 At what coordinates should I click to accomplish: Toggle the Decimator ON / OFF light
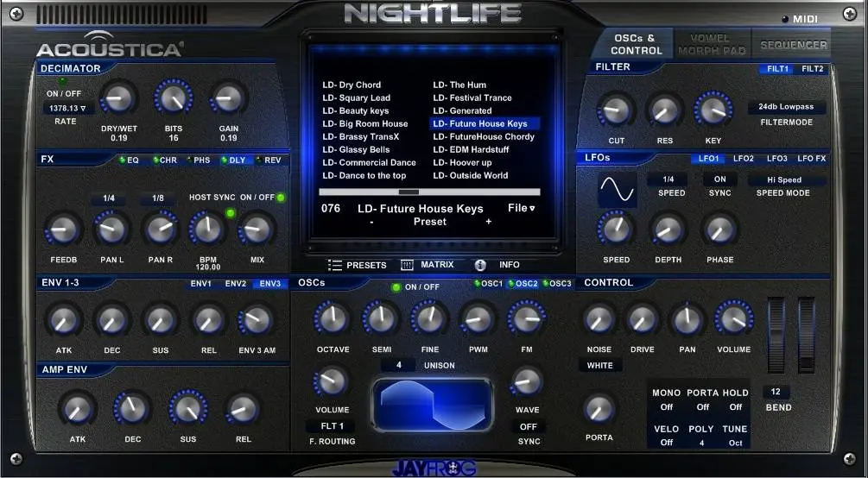click(62, 83)
